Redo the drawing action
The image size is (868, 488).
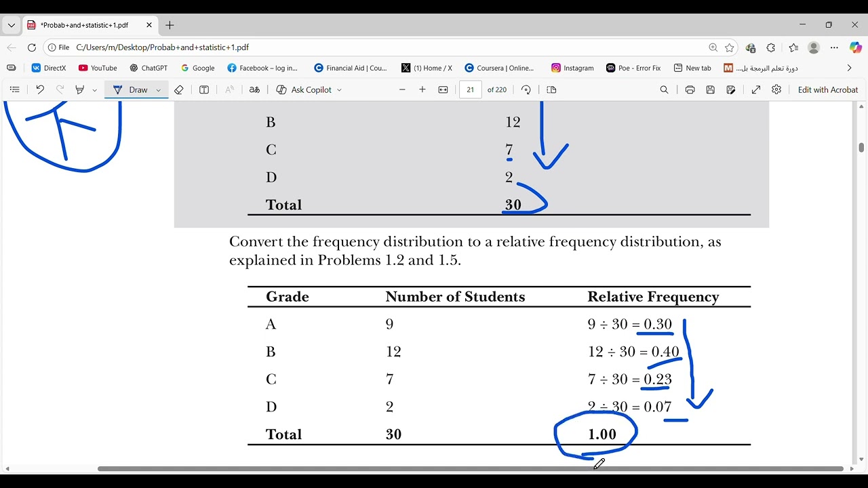click(60, 89)
